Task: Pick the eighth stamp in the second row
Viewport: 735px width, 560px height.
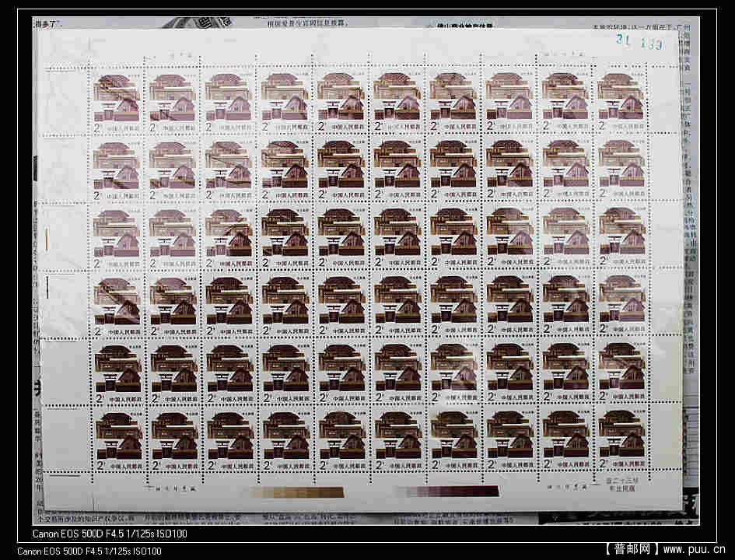Action: [509, 169]
